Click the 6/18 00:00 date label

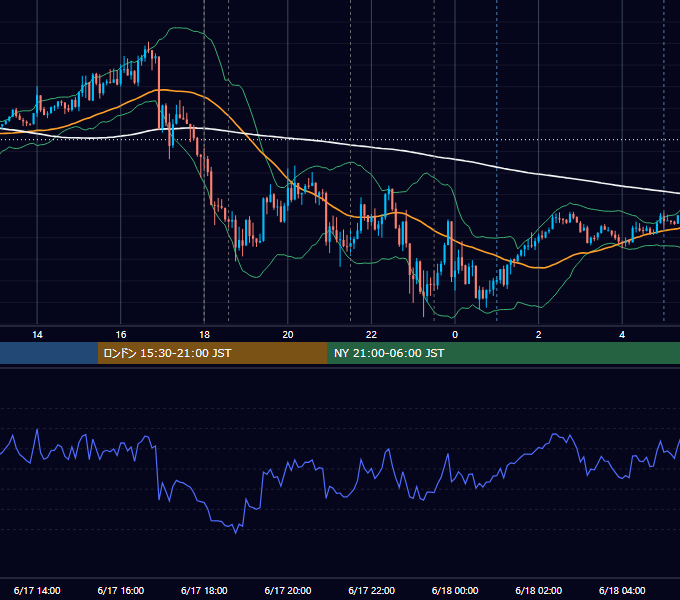pos(455,590)
